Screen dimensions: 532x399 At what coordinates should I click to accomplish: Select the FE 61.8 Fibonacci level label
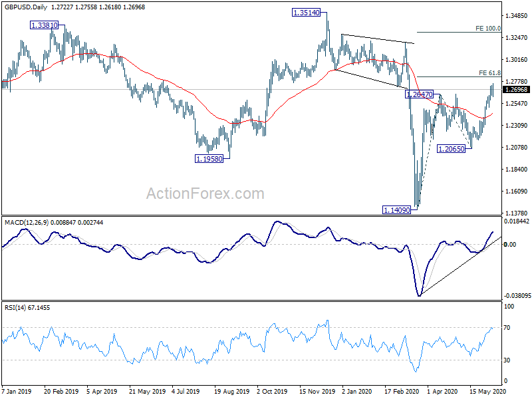(x=489, y=73)
